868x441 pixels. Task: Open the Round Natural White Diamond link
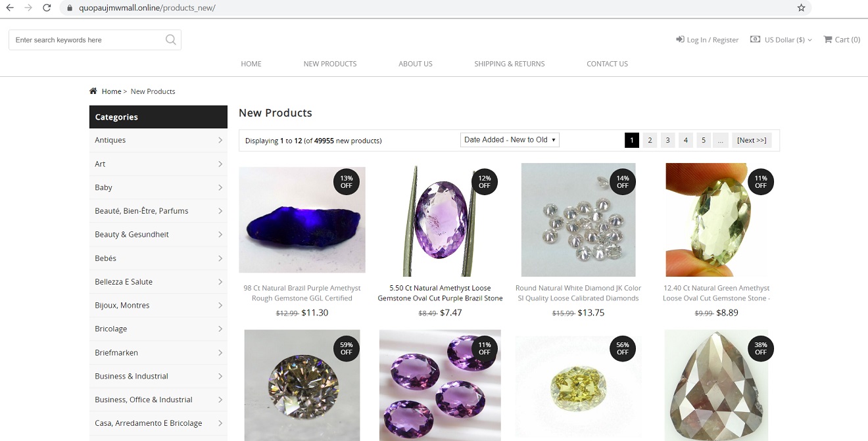[578, 292]
